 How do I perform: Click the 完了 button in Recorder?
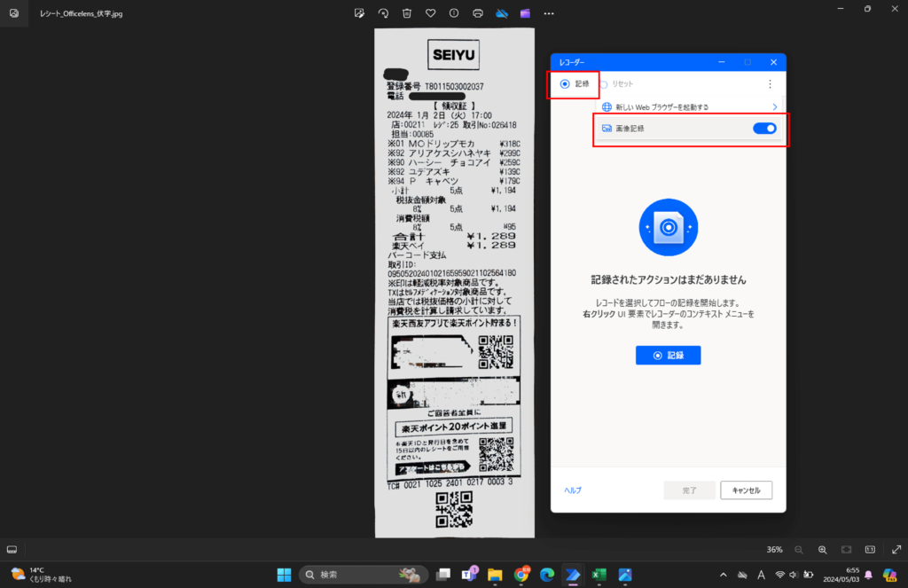(689, 490)
